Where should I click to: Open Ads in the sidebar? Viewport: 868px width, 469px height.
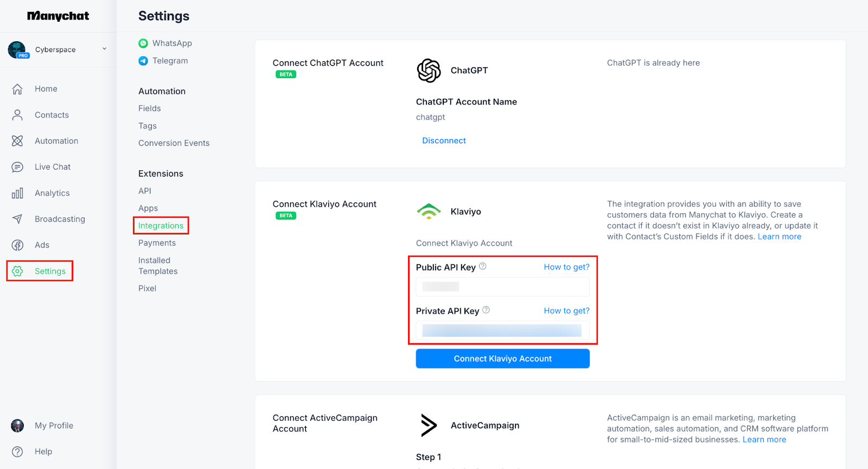pyautogui.click(x=42, y=245)
